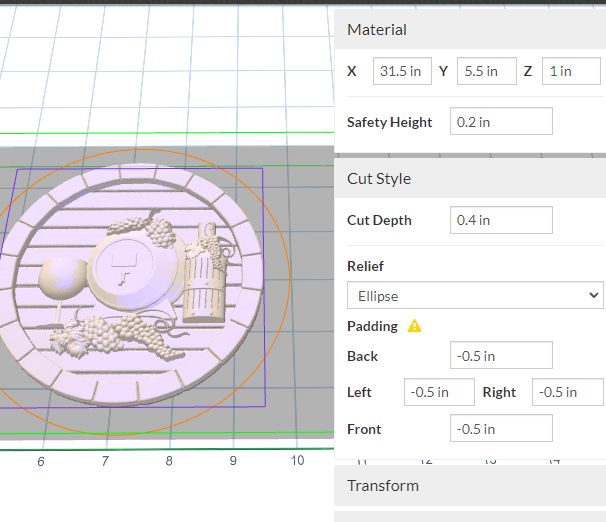Image resolution: width=606 pixels, height=522 pixels.
Task: Click ruler mark 8 on the horizontal axis
Action: [x=169, y=461]
